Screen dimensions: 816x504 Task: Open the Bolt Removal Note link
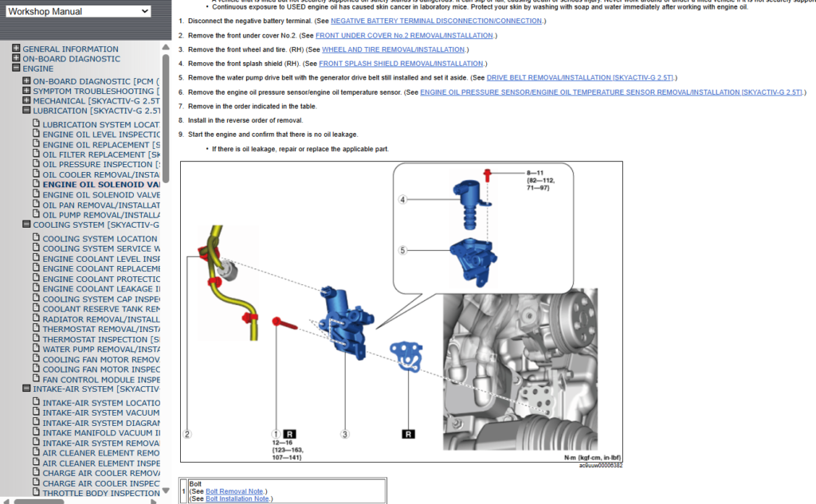pos(234,491)
